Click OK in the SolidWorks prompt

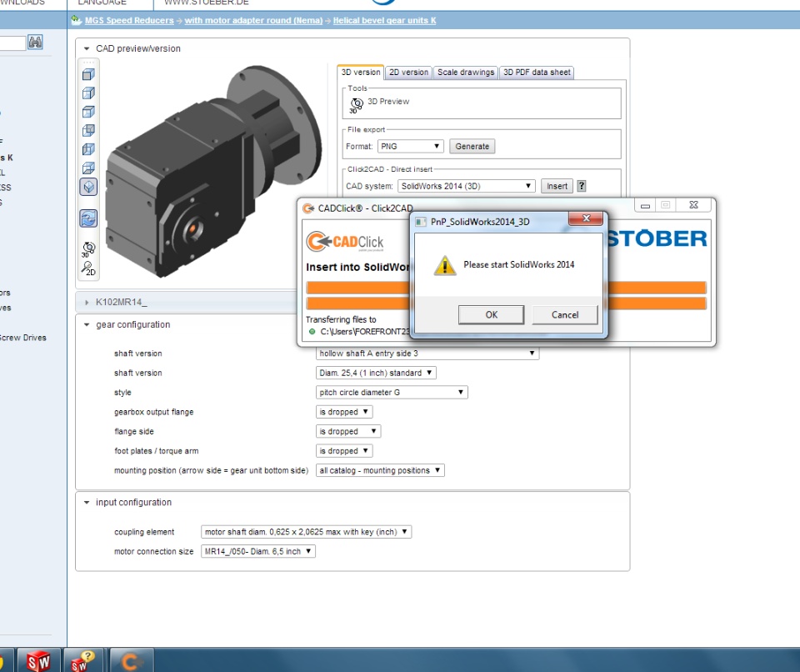[x=492, y=314]
